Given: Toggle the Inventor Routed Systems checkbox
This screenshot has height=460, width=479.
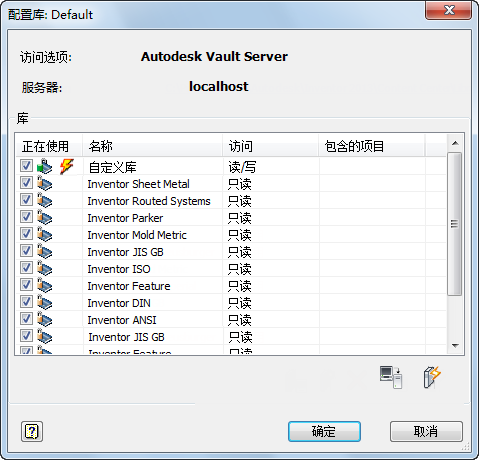Looking at the screenshot, I should (x=26, y=200).
